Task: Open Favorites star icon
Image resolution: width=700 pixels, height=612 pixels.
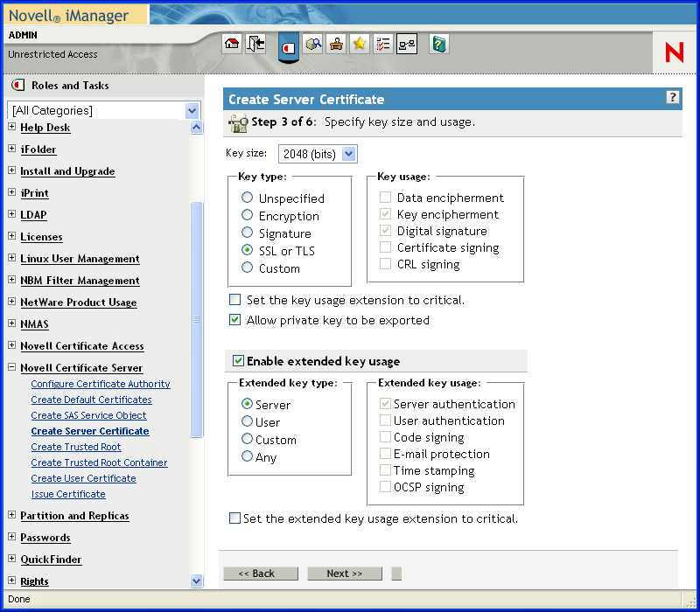Action: pos(360,44)
